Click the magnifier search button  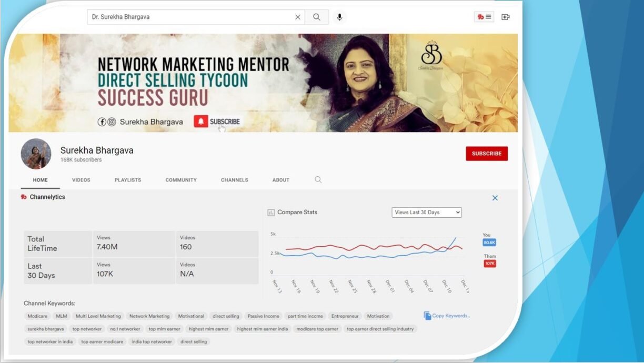pos(317,17)
